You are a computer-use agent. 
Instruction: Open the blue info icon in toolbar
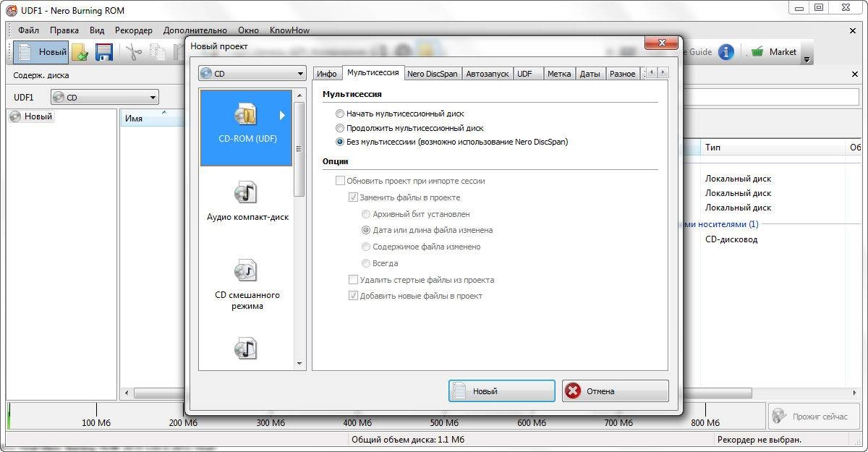(726, 52)
